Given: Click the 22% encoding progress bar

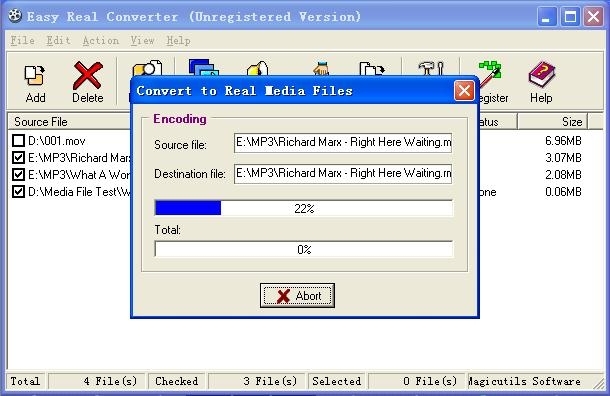Looking at the screenshot, I should [304, 208].
